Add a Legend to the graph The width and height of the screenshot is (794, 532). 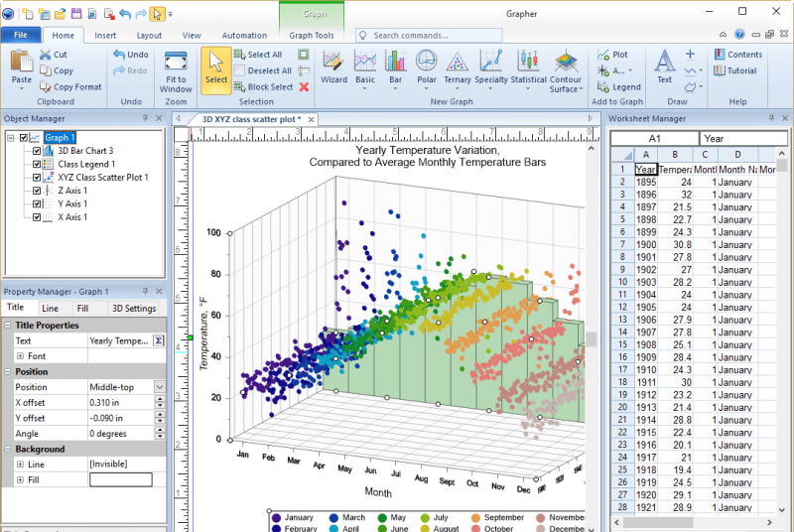click(618, 87)
